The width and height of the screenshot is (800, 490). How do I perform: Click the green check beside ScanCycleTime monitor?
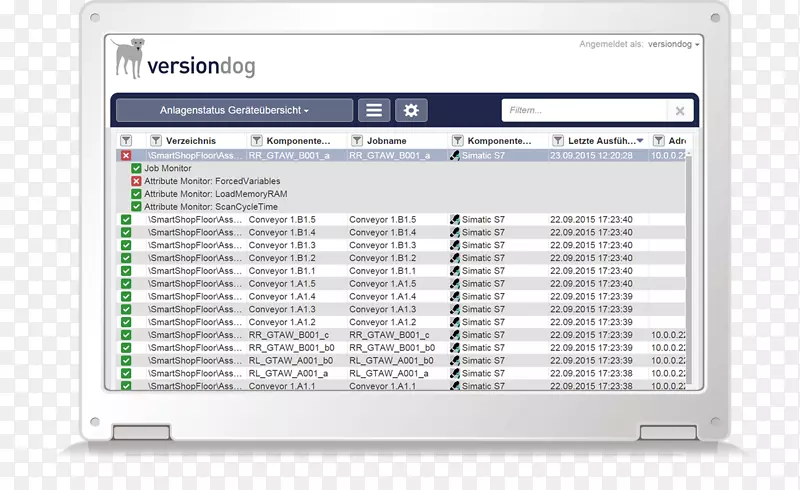137,207
